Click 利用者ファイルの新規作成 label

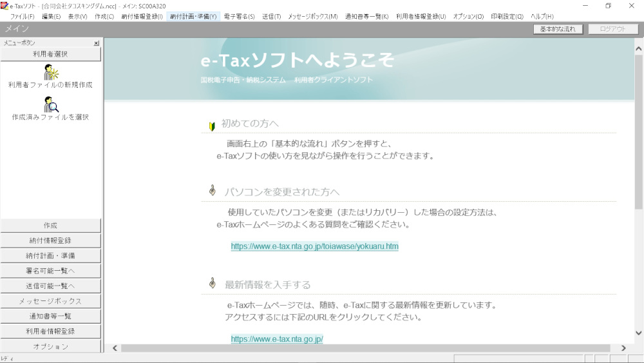[50, 84]
